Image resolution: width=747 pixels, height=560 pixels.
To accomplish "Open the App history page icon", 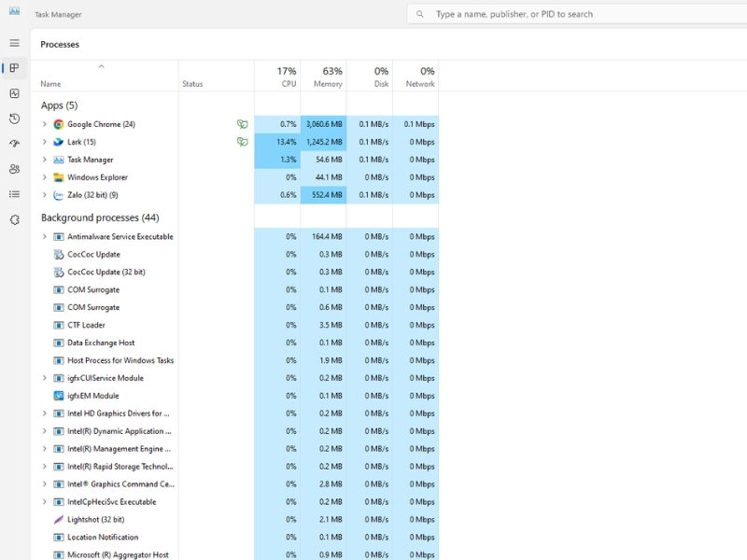I will [14, 119].
